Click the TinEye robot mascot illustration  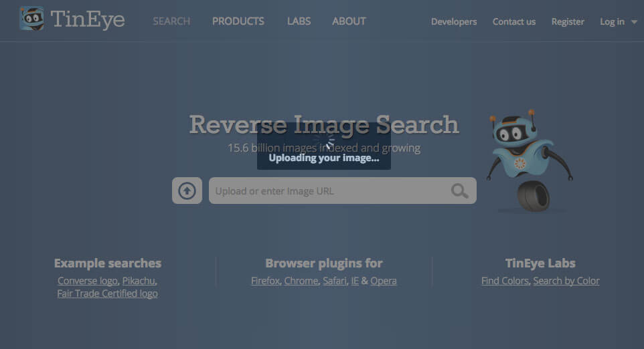pyautogui.click(x=529, y=161)
